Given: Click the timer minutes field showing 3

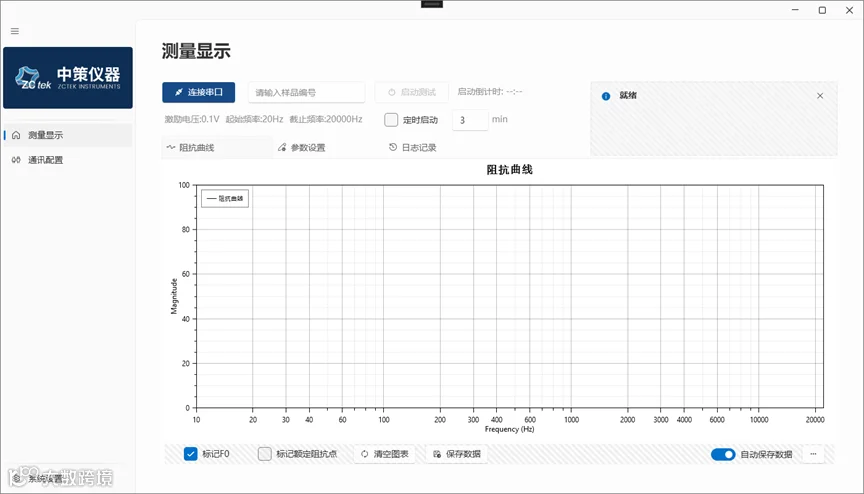Looking at the screenshot, I should coord(470,120).
